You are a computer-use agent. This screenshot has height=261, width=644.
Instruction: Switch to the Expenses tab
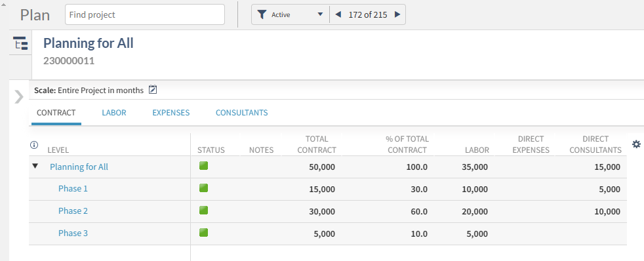coord(171,112)
